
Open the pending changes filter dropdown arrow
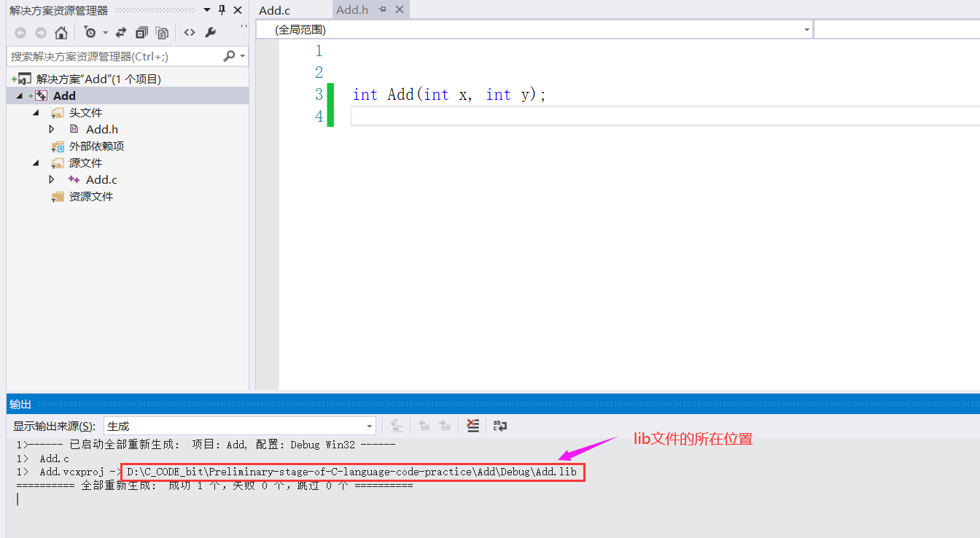[105, 33]
